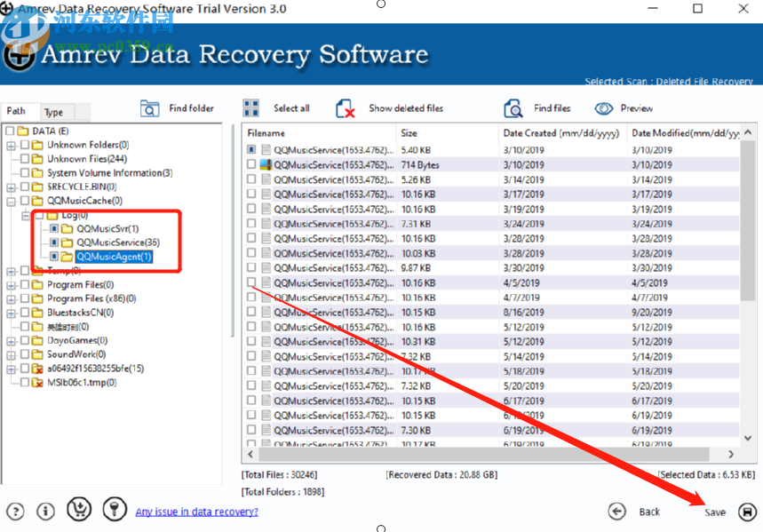Click the DoyoGames folder icon

37,340
